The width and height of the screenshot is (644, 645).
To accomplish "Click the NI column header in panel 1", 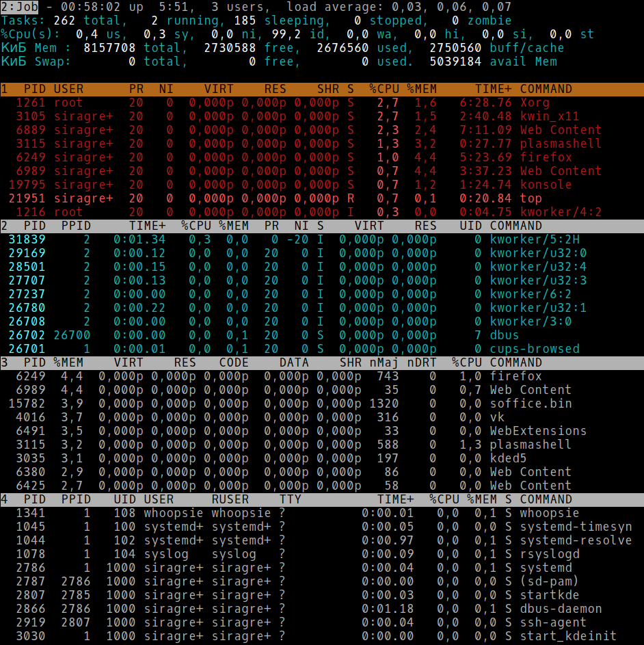I will (165, 89).
